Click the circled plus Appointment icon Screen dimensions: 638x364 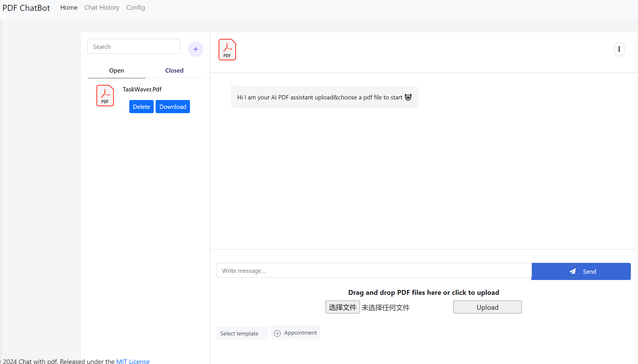(x=277, y=333)
